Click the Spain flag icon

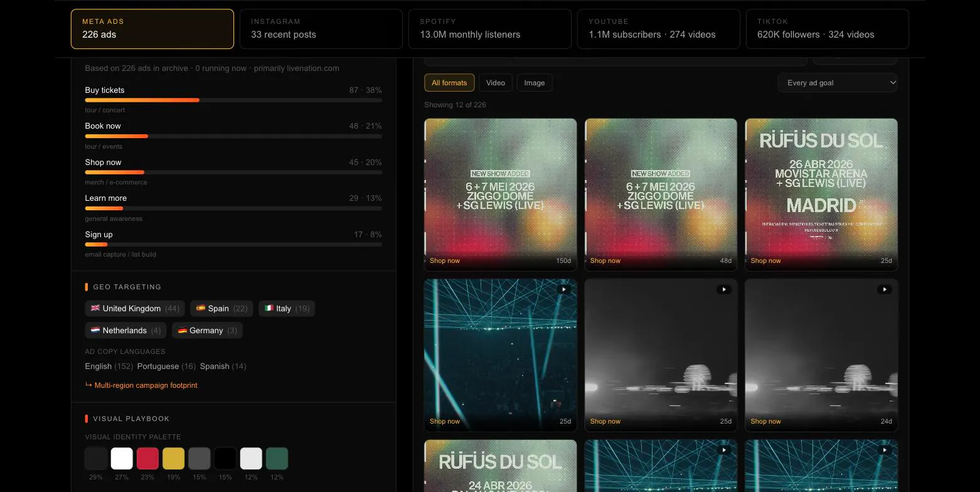pos(201,308)
